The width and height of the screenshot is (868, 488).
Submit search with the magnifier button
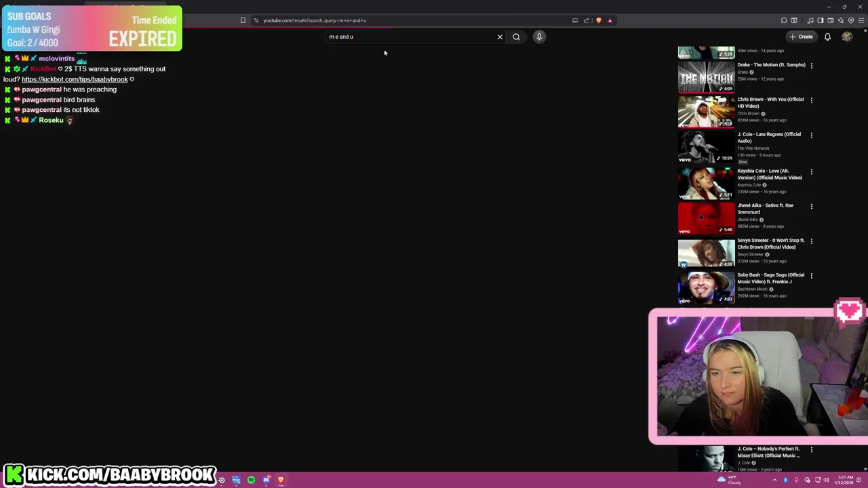tap(516, 37)
